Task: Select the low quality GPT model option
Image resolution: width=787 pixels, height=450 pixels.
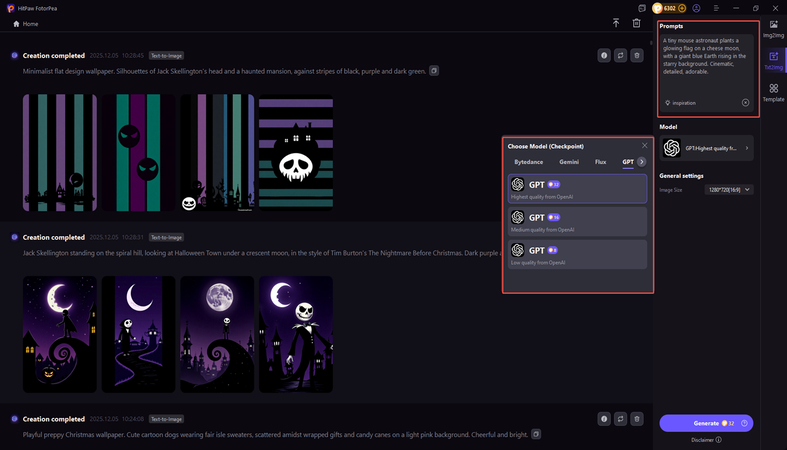Action: point(578,254)
